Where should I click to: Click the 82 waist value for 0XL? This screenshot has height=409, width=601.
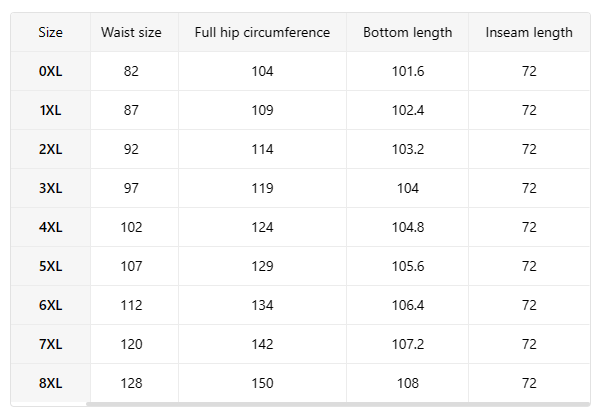coord(131,71)
